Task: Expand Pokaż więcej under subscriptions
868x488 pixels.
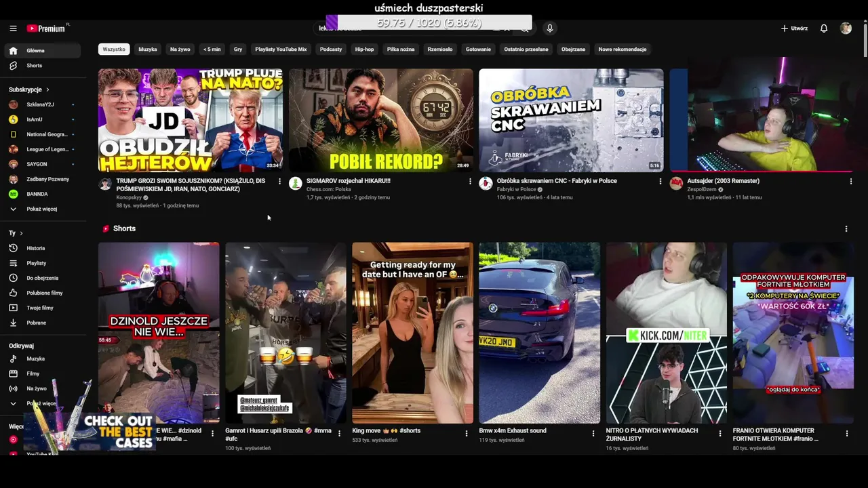Action: [x=42, y=209]
